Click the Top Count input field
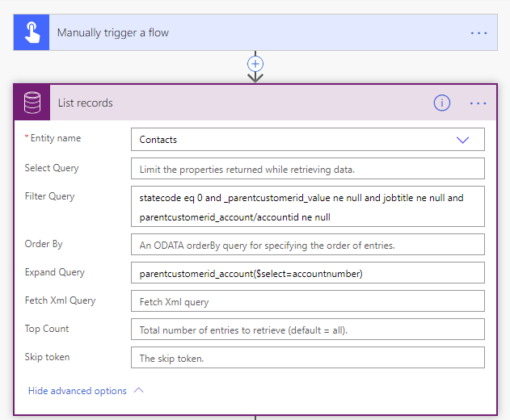Viewport: 510px width, 420px height. click(x=307, y=330)
